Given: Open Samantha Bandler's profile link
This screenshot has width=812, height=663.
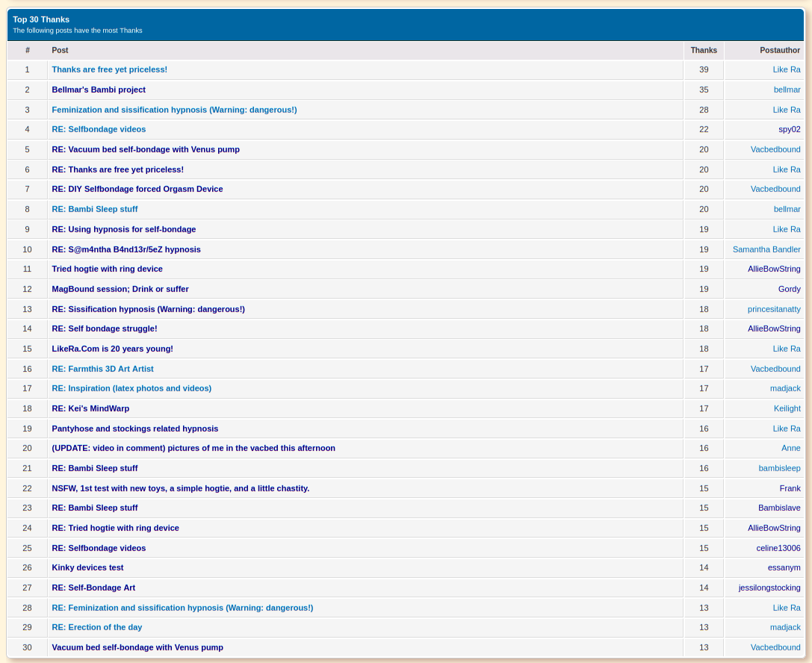Looking at the screenshot, I should [x=766, y=249].
